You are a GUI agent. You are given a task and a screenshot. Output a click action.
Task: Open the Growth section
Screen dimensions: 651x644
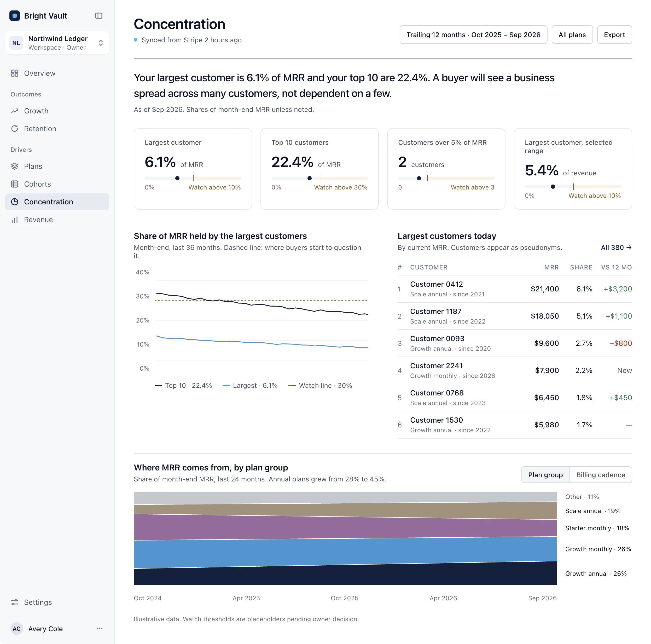coord(57,111)
